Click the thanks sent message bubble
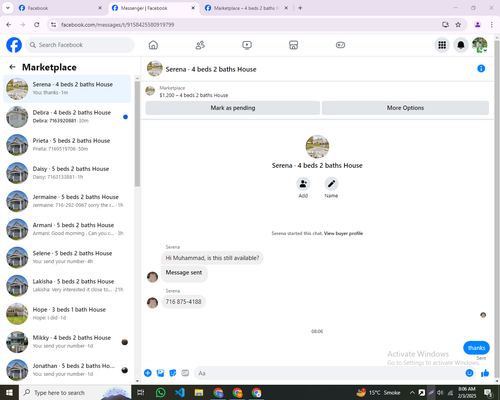500x400 pixels. coord(476,348)
